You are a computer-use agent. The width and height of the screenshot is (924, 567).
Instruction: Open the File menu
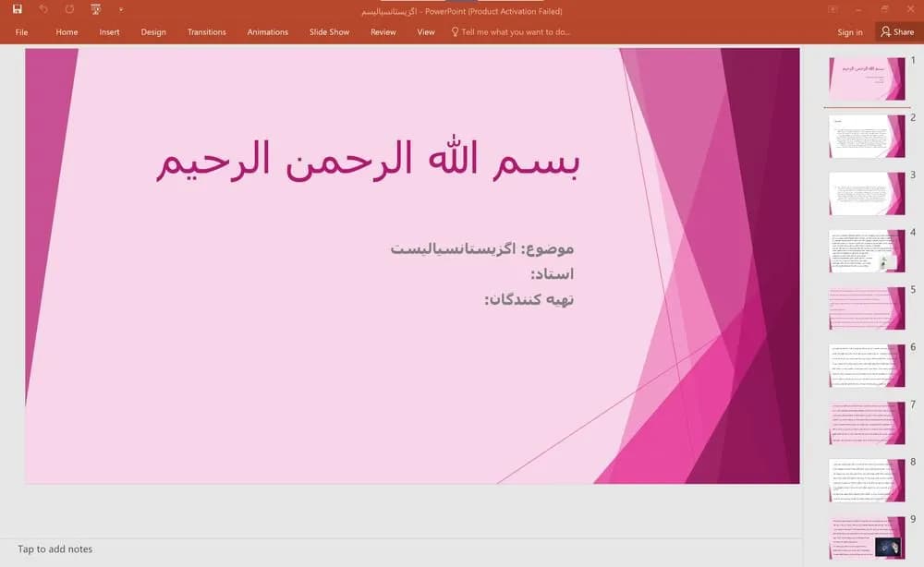(x=22, y=32)
